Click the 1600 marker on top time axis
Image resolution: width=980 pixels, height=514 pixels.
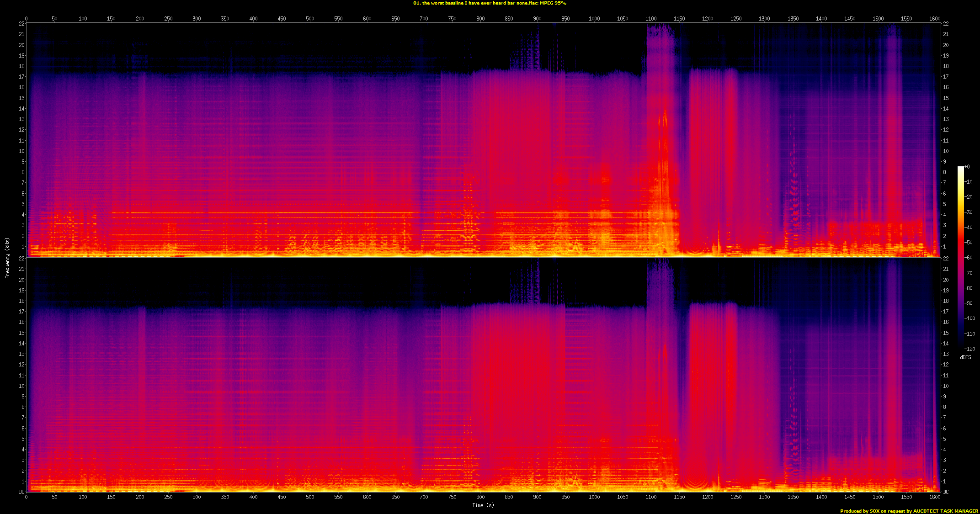[935, 19]
